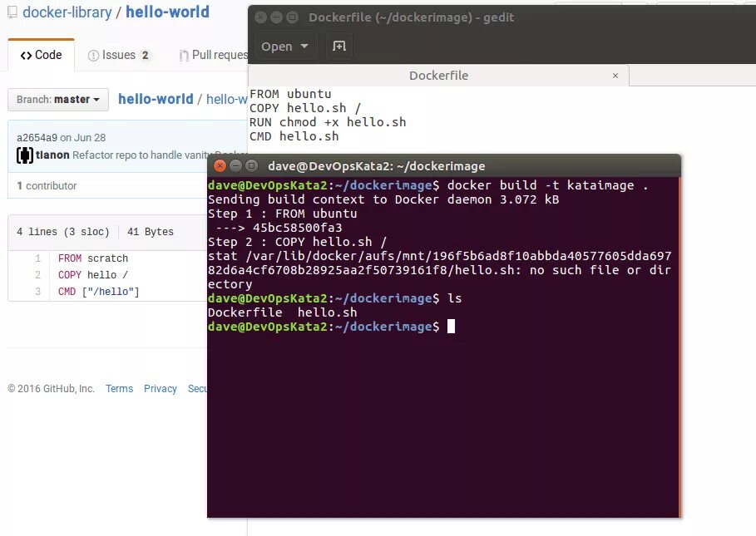Switch to the Issues tab on GitHub
Viewport: 756px width, 536px height.
[x=118, y=55]
